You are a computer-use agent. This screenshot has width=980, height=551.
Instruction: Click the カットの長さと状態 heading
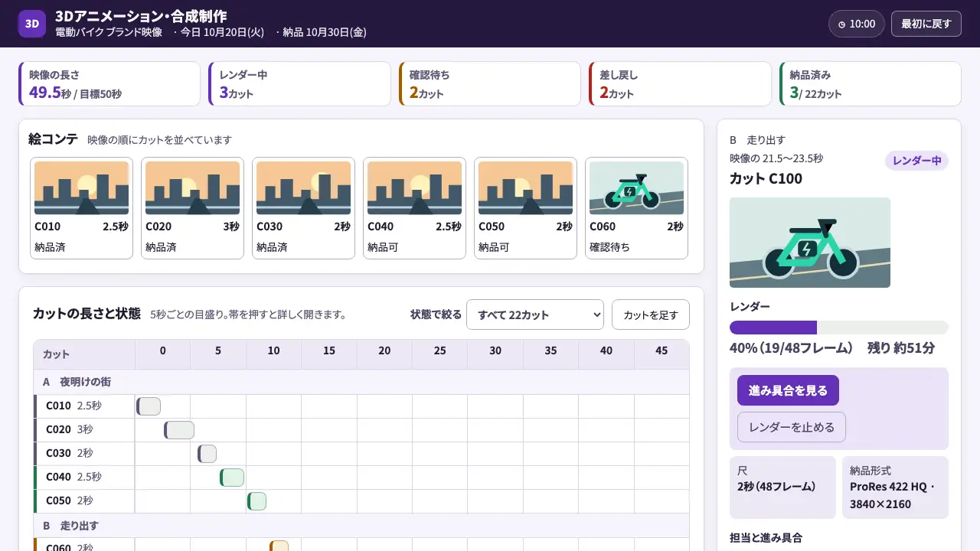coord(87,314)
